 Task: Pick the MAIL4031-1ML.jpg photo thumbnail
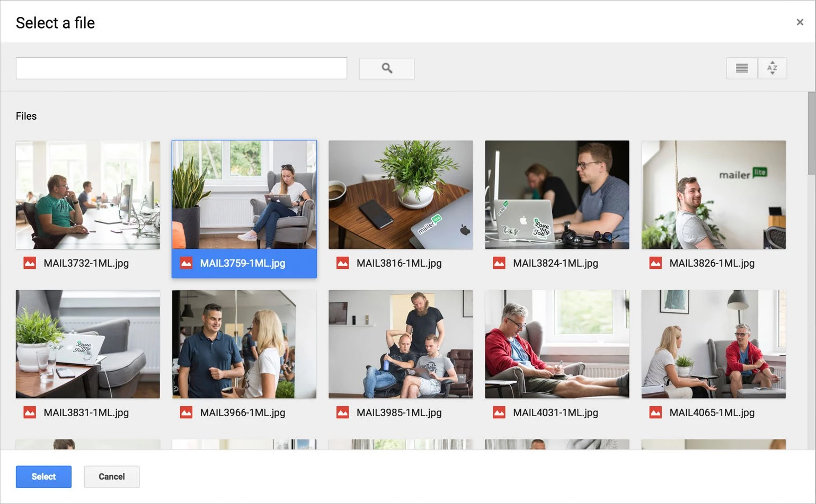pos(557,344)
